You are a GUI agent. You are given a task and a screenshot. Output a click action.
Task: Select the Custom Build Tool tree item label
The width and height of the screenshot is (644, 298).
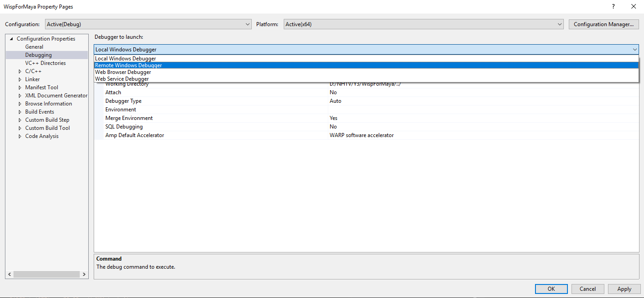click(48, 128)
